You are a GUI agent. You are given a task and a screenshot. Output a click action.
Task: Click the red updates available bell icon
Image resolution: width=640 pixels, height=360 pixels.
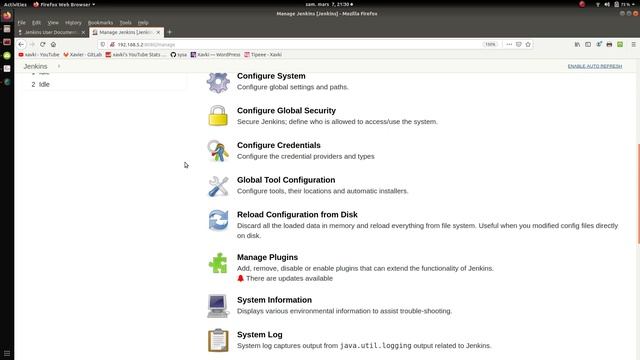click(x=240, y=278)
